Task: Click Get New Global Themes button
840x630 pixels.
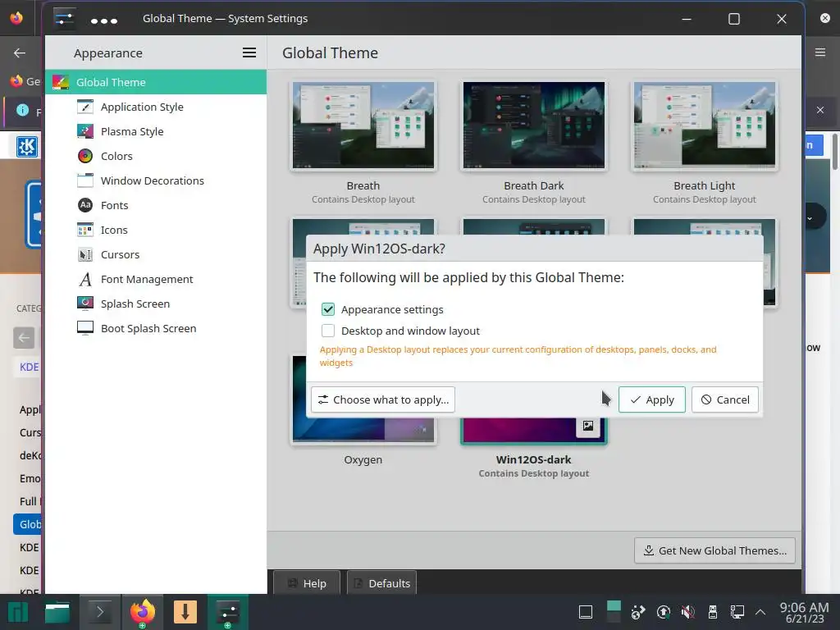Action: 714,550
